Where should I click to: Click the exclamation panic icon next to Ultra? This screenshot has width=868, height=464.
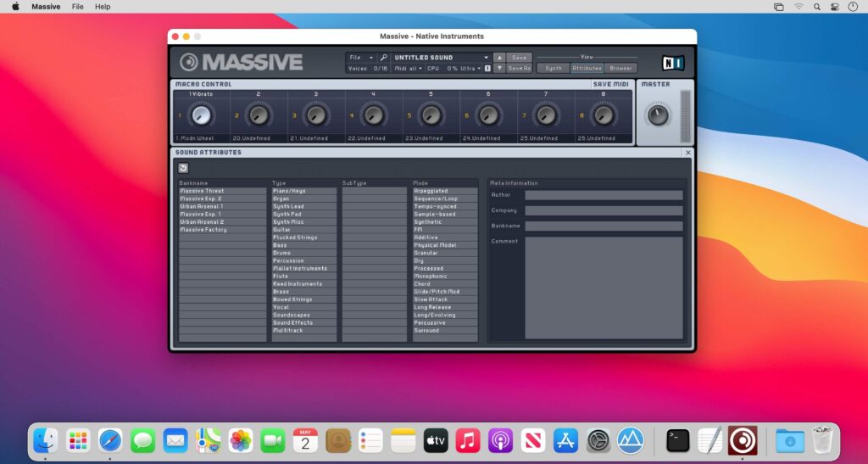point(487,68)
